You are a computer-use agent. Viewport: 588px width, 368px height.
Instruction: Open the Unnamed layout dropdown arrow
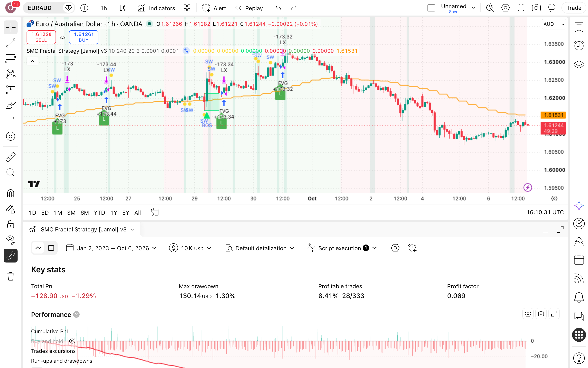pyautogui.click(x=473, y=8)
